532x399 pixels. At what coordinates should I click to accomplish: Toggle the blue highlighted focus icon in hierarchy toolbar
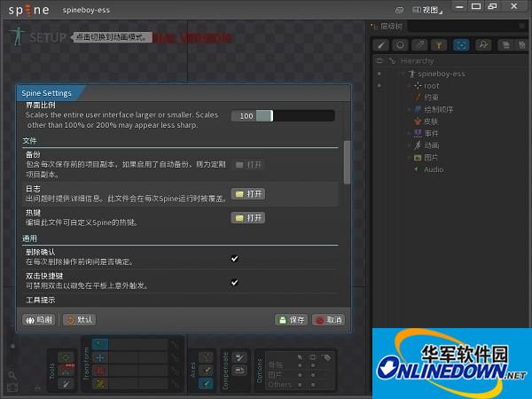(461, 45)
